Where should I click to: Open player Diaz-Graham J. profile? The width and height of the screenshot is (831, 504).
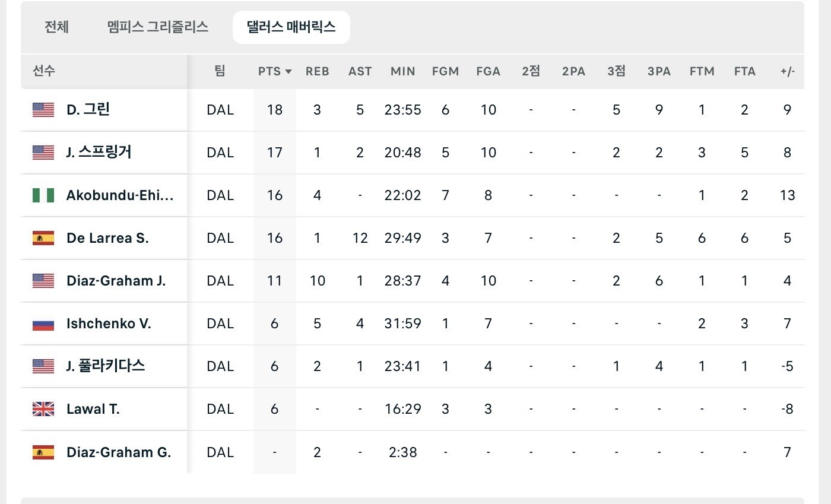tap(116, 281)
